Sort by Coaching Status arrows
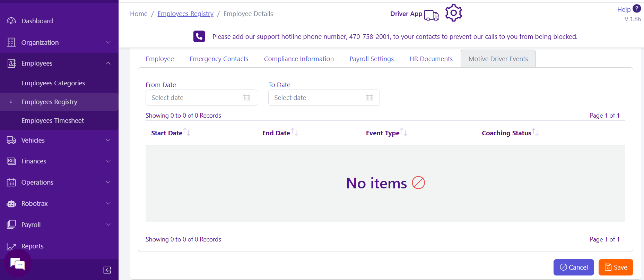This screenshot has height=280, width=644. click(536, 132)
